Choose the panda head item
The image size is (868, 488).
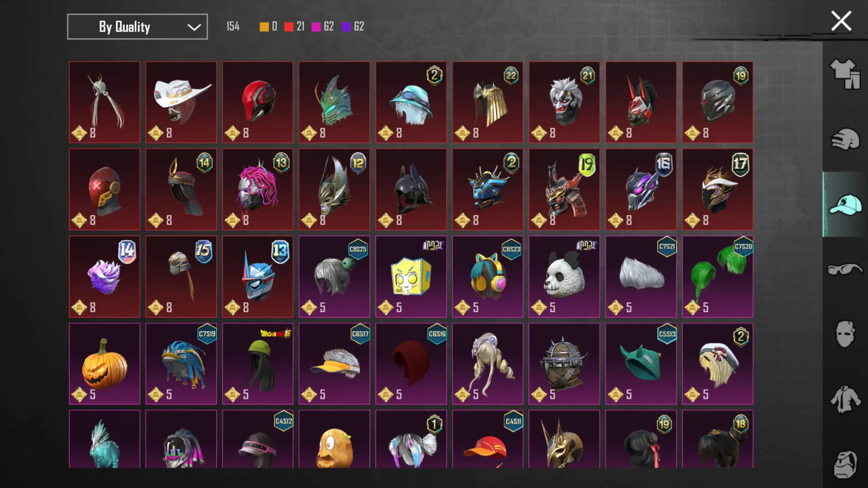coord(564,277)
